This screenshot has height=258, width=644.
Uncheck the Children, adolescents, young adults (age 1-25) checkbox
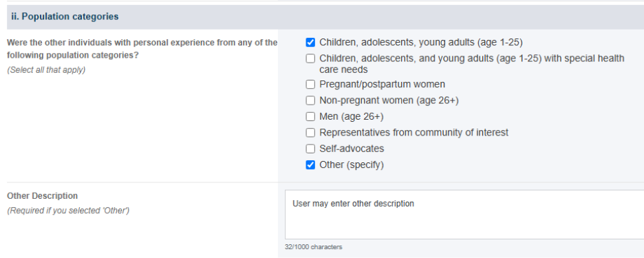coord(310,43)
